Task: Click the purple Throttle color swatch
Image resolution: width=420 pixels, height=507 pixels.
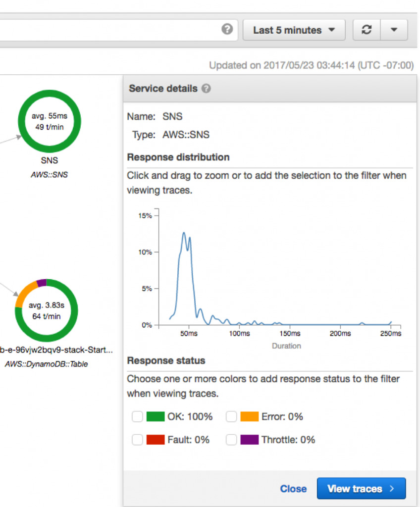Action: coord(250,440)
